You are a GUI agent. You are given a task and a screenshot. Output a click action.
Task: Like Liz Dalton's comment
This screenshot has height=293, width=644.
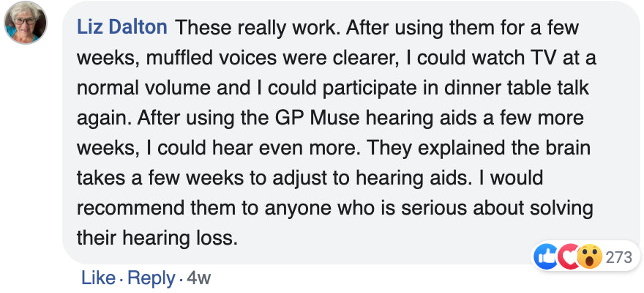[98, 278]
